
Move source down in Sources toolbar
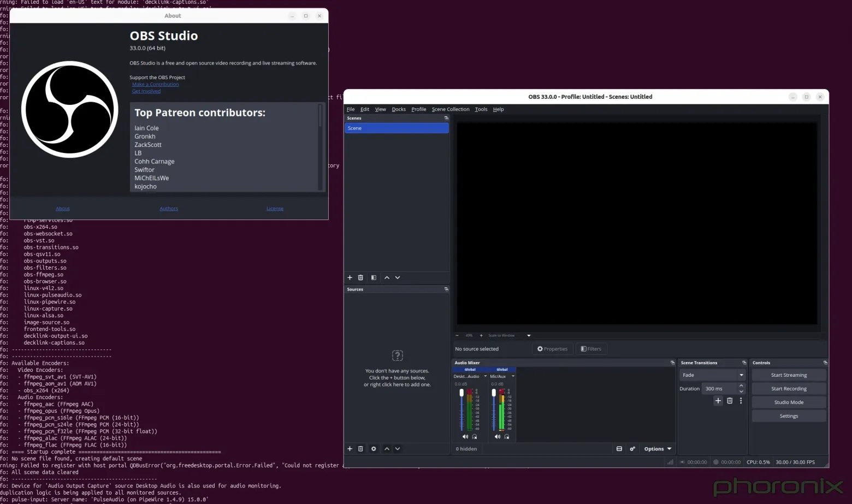click(x=398, y=449)
